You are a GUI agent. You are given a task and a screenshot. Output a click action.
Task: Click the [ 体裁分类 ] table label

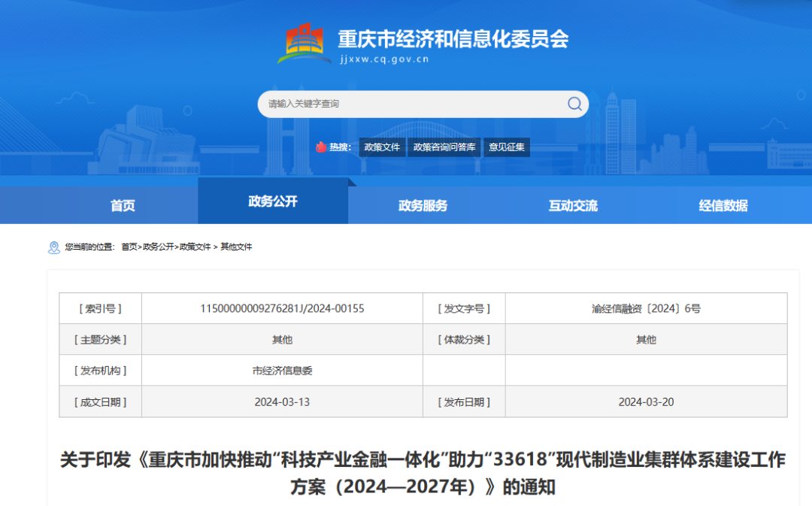[x=464, y=340]
